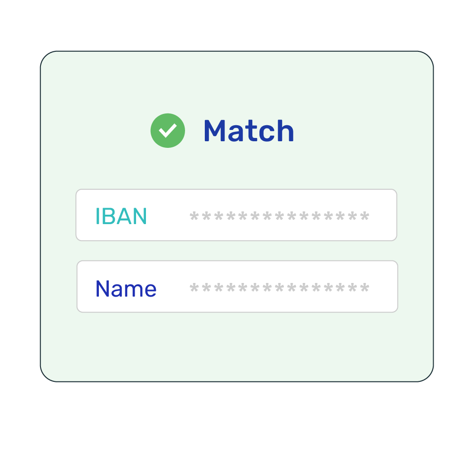Click the last asterisk in the IBAN field
476x476 pixels.
click(364, 217)
